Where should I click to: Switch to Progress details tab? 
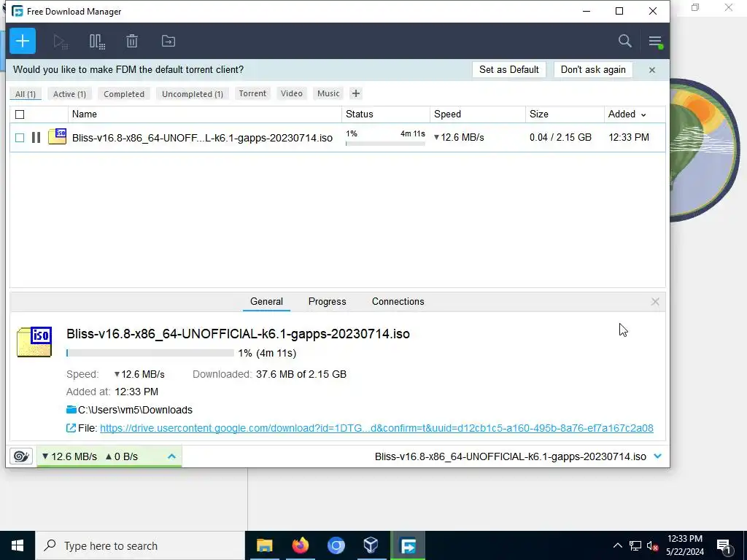328,301
